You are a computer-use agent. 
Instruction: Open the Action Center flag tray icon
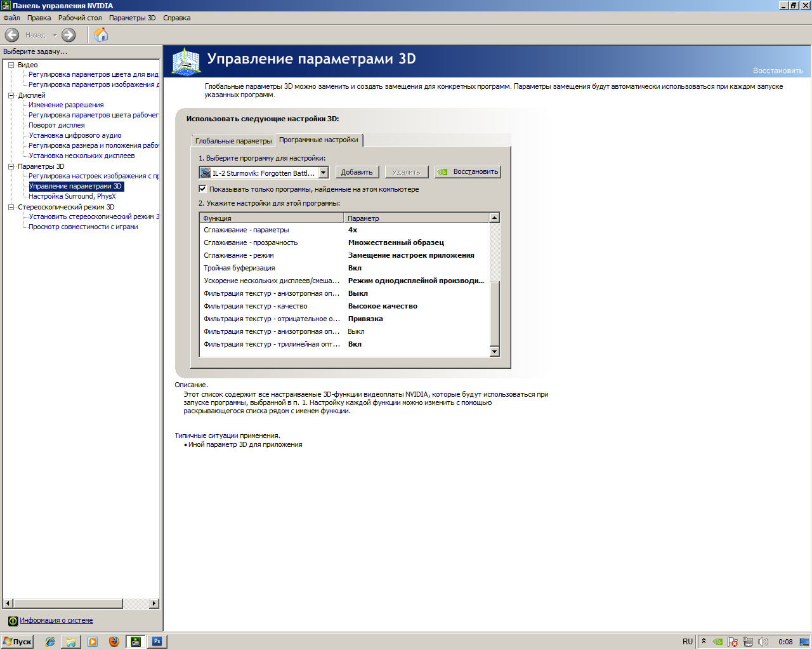point(733,642)
